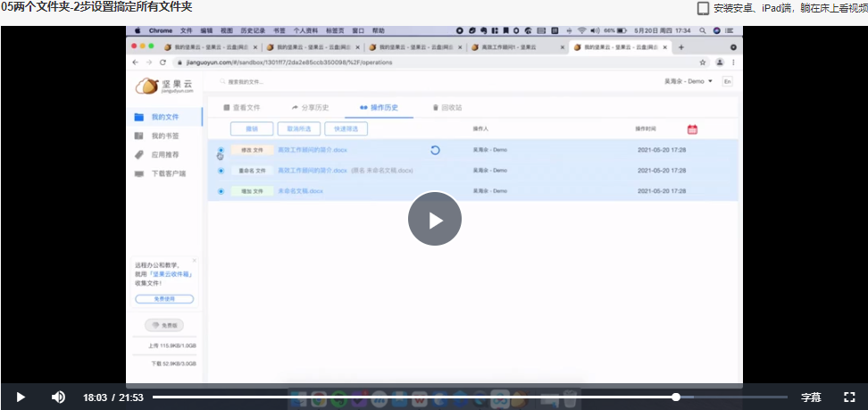Bookmark the page with the star icon
868x410 pixels.
(x=703, y=63)
